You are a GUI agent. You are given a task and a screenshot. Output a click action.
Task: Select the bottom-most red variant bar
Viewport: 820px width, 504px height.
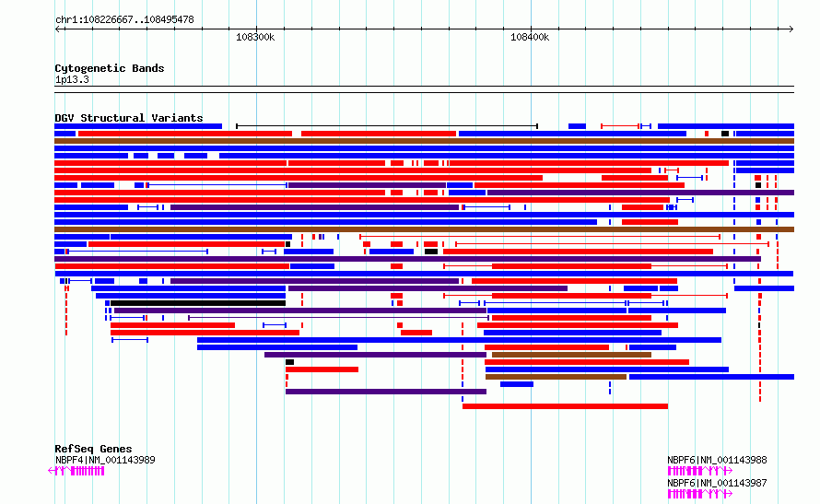click(x=566, y=406)
